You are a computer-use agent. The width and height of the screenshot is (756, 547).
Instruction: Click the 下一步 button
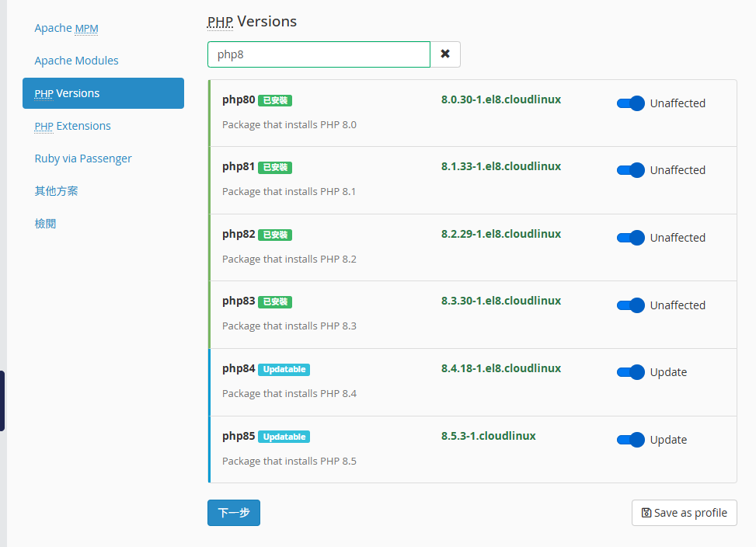233,513
